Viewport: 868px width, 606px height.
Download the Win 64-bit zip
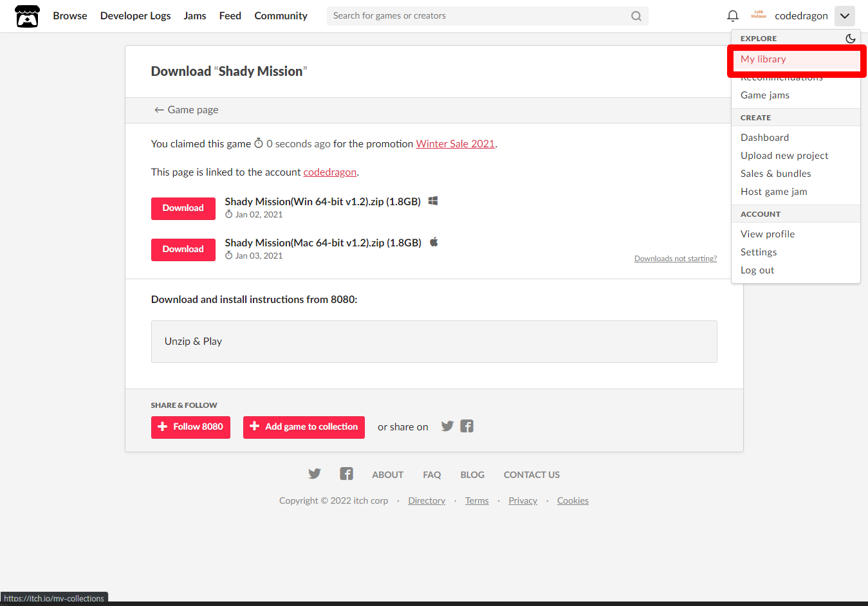183,208
